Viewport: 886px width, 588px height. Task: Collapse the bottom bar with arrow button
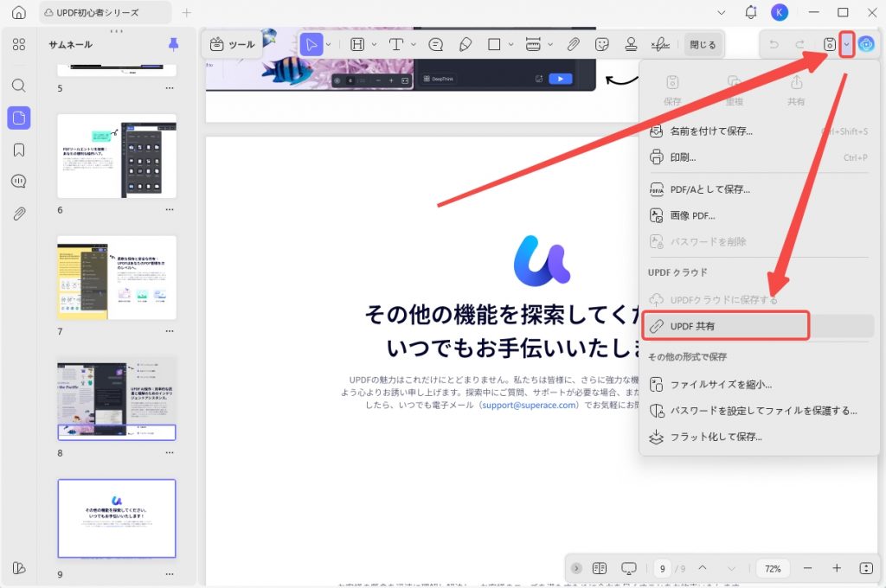(x=576, y=568)
